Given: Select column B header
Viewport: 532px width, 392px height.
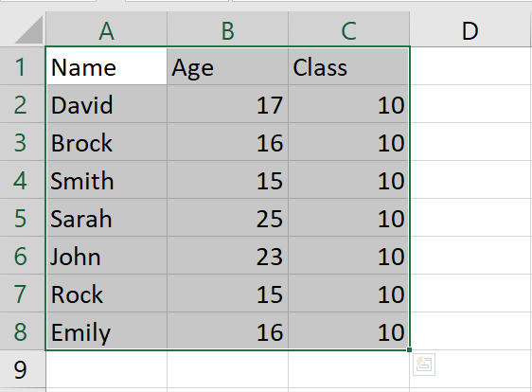Looking at the screenshot, I should pos(227,30).
